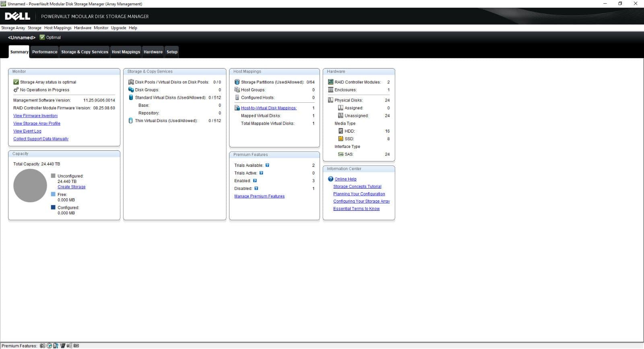Click the blue Online Help question mark icon
This screenshot has height=349, width=644.
pyautogui.click(x=330, y=179)
